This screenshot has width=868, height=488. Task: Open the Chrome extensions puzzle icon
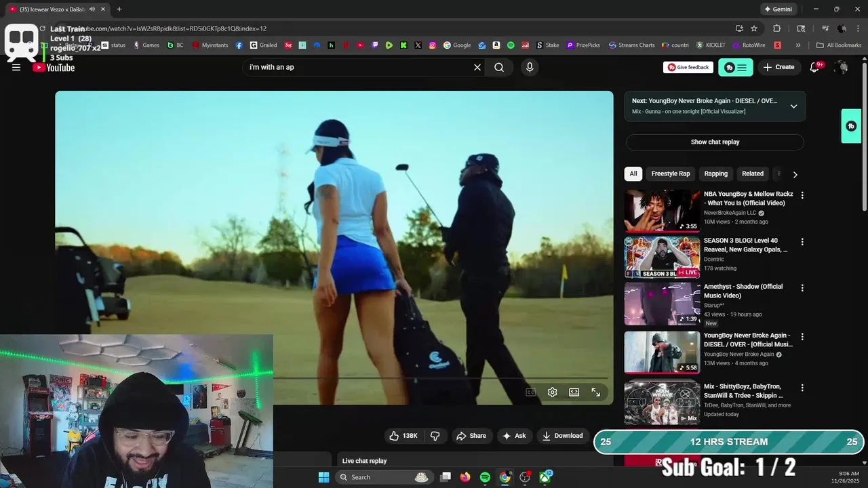[x=776, y=28]
